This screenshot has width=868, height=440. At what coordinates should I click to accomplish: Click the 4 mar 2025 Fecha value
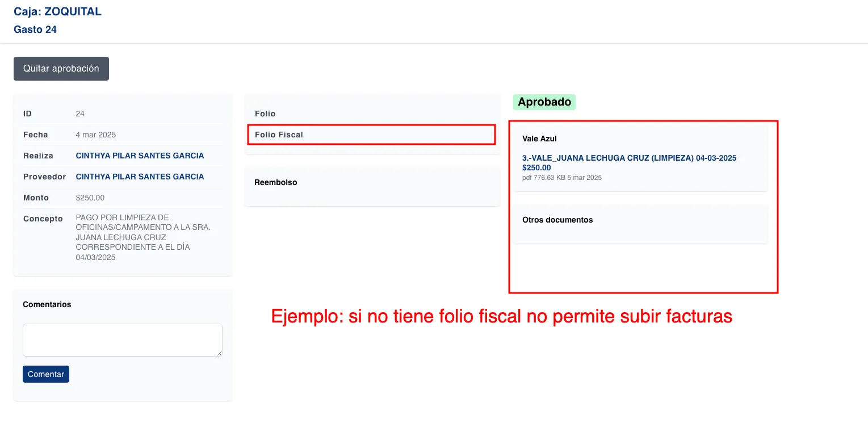(95, 135)
